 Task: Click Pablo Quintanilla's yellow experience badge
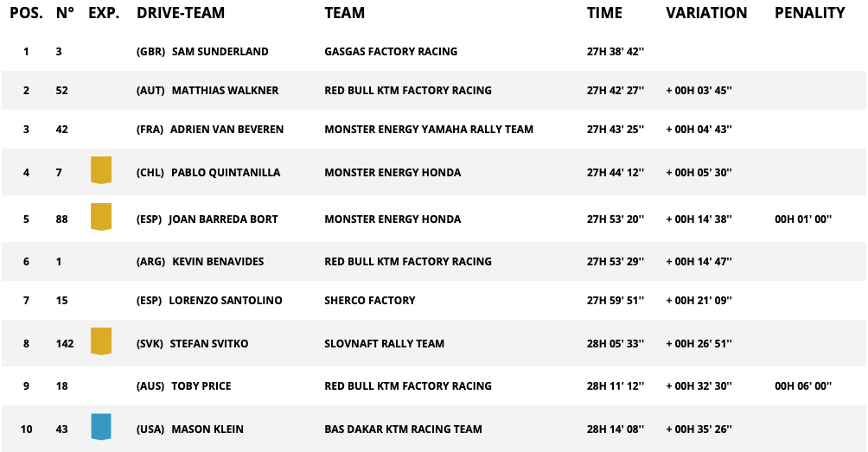pyautogui.click(x=101, y=170)
